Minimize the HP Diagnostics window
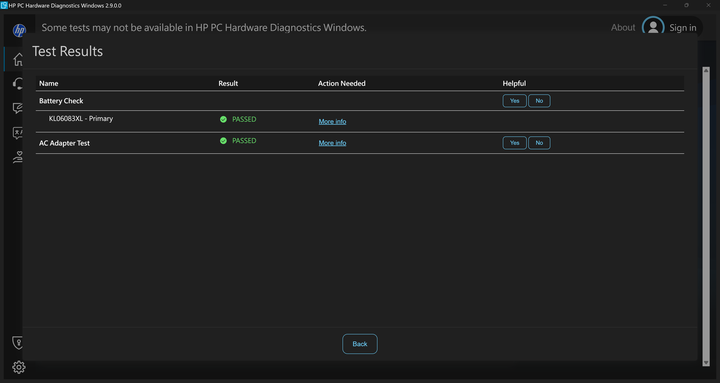This screenshot has height=383, width=720. click(665, 6)
